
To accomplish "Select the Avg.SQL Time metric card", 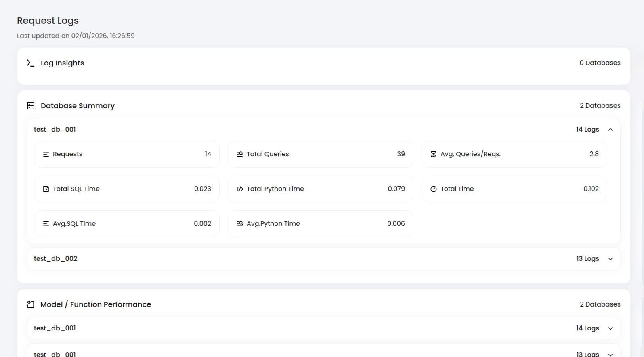I will coord(126,224).
